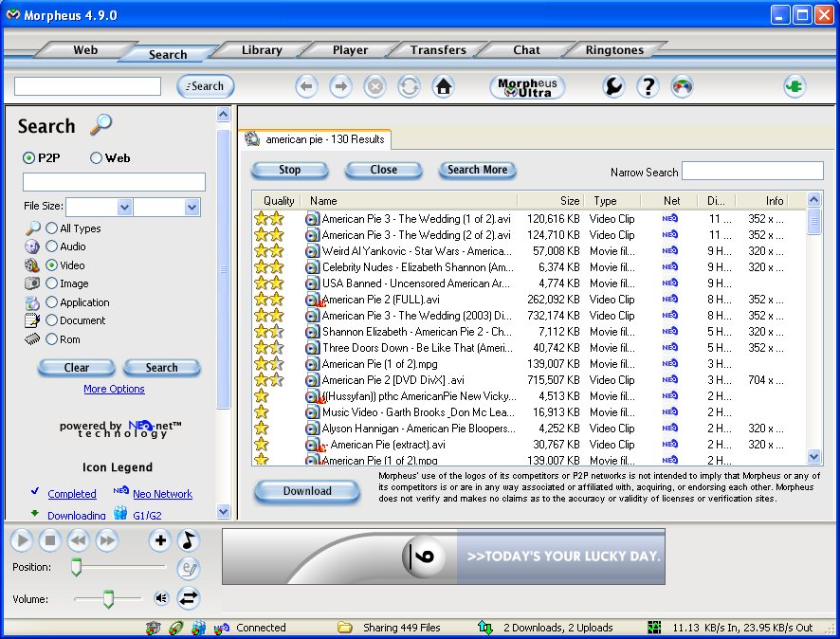Click the Neo network status bar icon
Viewport: 840px width, 639px height.
pyautogui.click(x=221, y=628)
